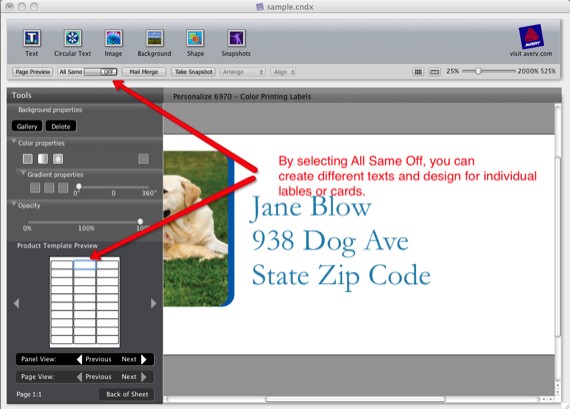The image size is (570, 409).
Task: Select the State Zip Code text line
Action: point(341,277)
